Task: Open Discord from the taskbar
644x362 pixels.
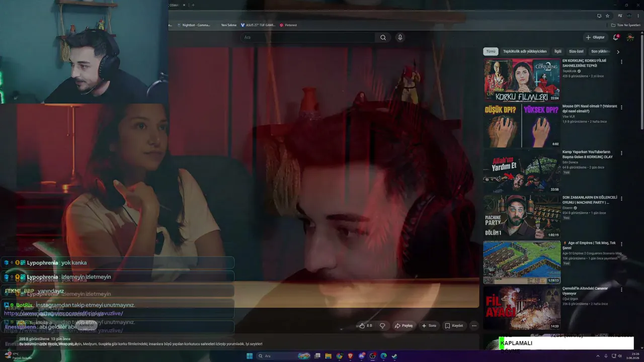Action: tap(361, 356)
